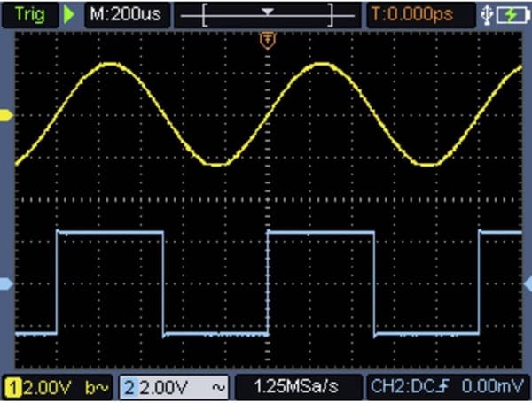Click the yellow channel 1 ground marker
Screen dimensions: 532x403
pyautogui.click(x=6, y=115)
